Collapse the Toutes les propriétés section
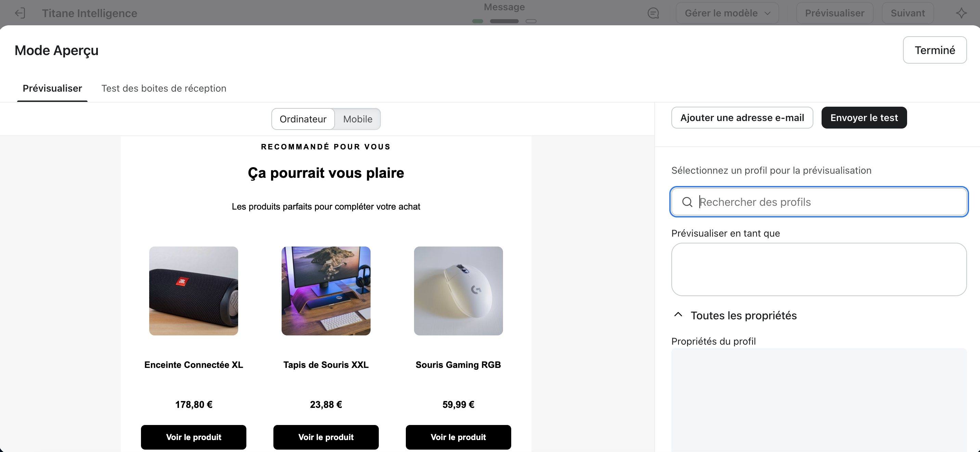This screenshot has width=980, height=452. click(678, 315)
